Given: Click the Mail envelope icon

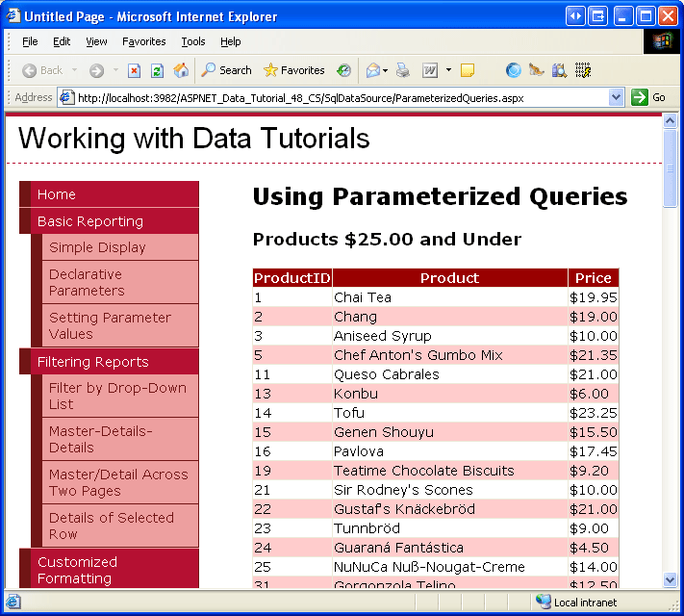Looking at the screenshot, I should (x=371, y=70).
